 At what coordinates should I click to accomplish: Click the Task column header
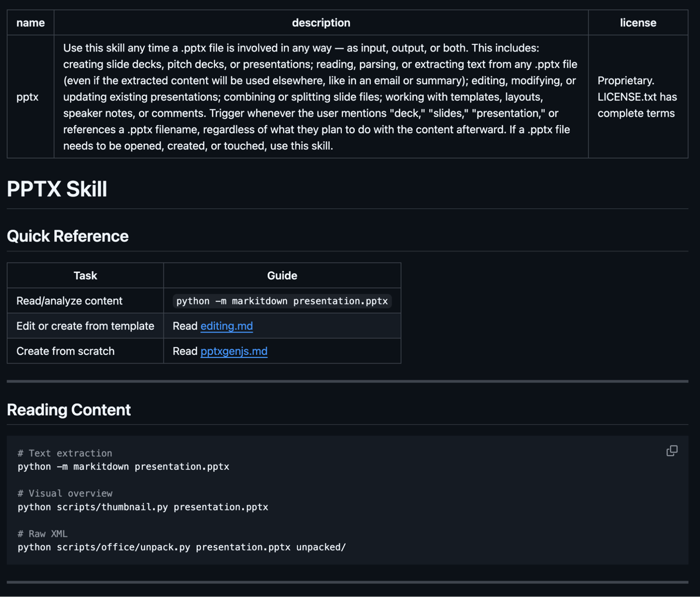(x=85, y=276)
